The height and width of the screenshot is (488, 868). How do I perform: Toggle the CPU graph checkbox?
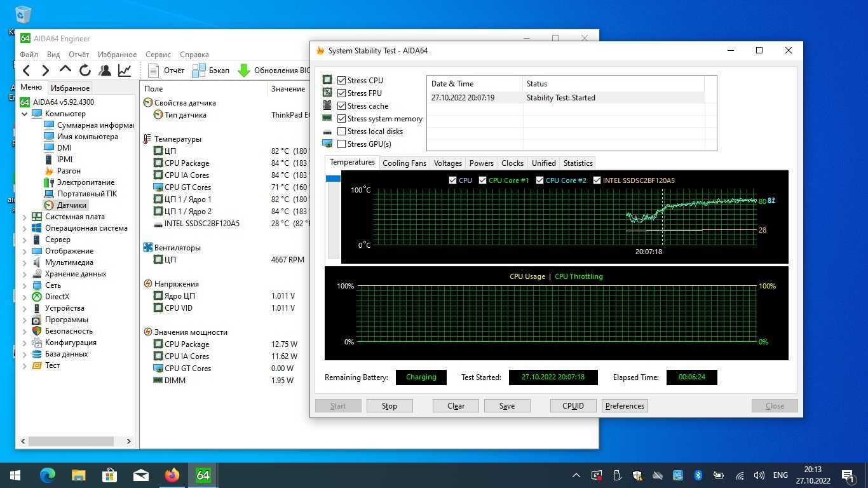(452, 180)
